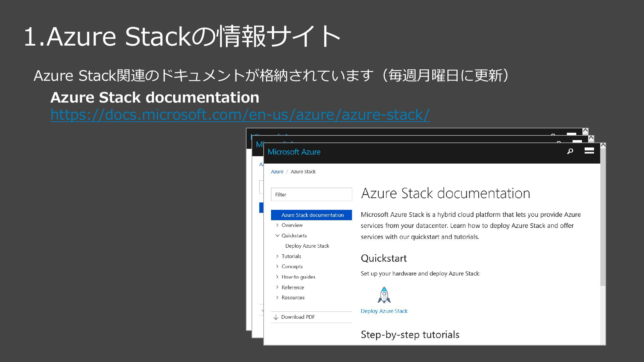
Task: Select the Tutorials sidebar label
Action: 291,256
